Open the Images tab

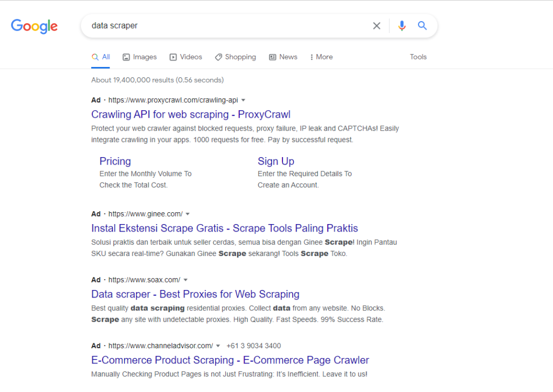(140, 57)
